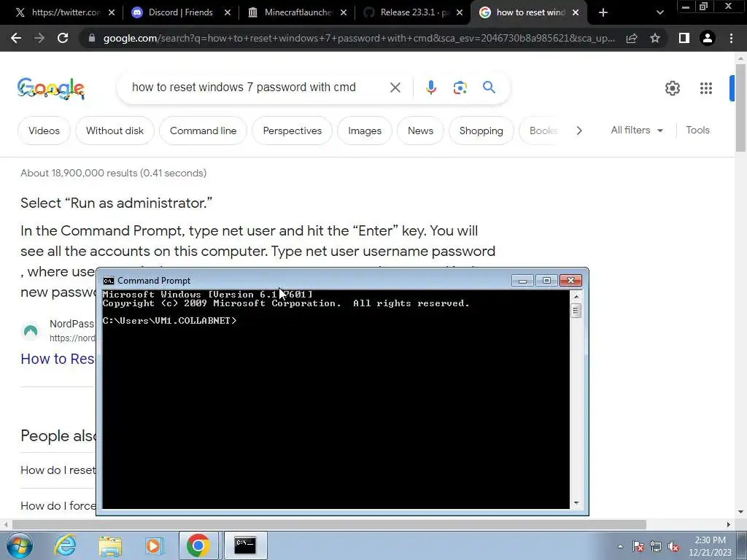Click the page horizontal scrollbar
Image resolution: width=747 pixels, height=560 pixels.
click(x=329, y=524)
